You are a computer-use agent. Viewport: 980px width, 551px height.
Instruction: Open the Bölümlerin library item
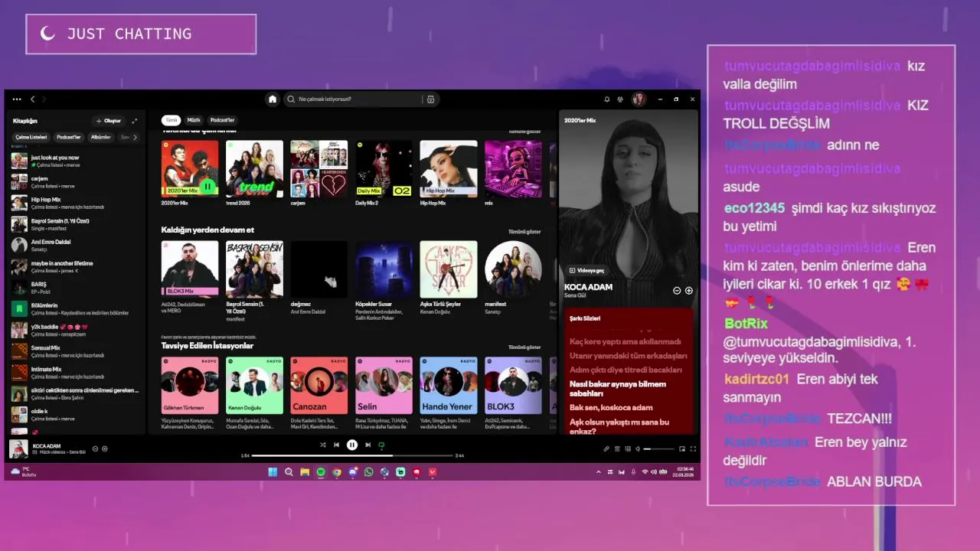click(77, 309)
